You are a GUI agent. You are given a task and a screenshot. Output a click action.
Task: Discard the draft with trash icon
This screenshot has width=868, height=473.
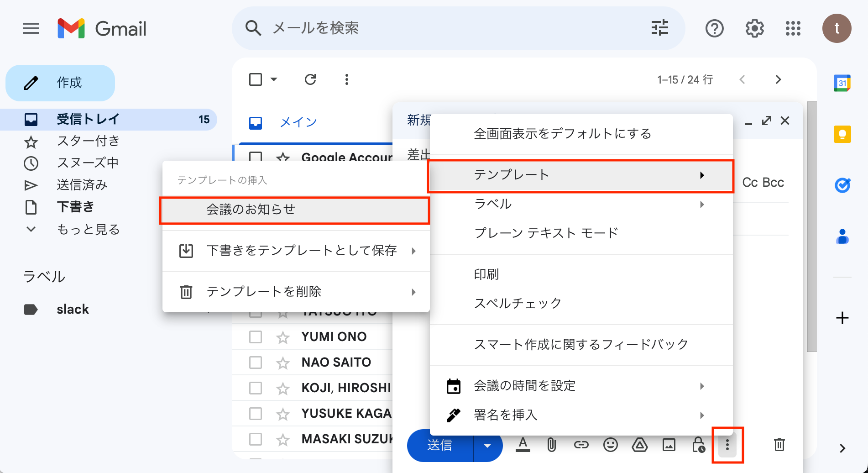pyautogui.click(x=779, y=445)
